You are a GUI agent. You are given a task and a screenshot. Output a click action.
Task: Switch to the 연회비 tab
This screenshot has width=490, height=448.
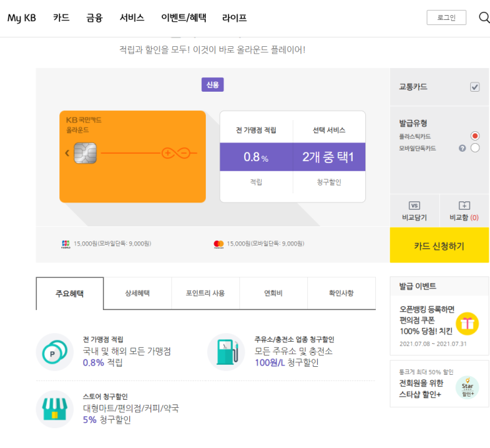coord(274,293)
